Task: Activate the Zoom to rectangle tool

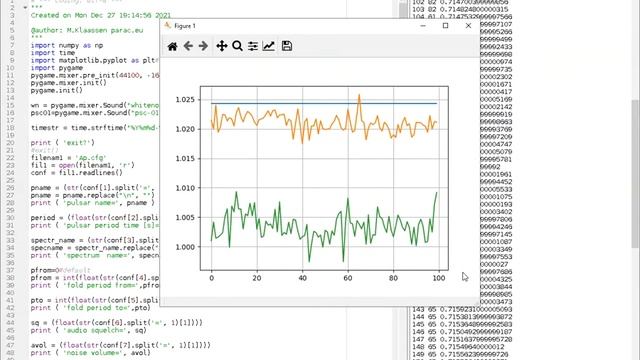Action: tap(238, 46)
